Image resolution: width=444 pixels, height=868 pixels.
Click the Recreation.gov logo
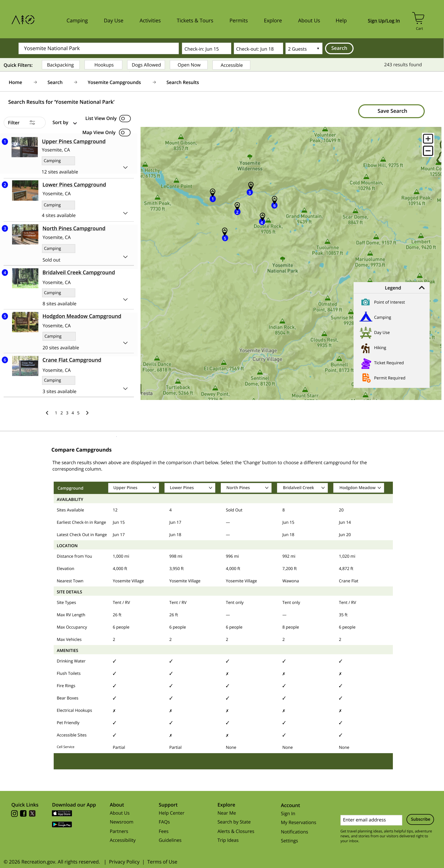(23, 20)
